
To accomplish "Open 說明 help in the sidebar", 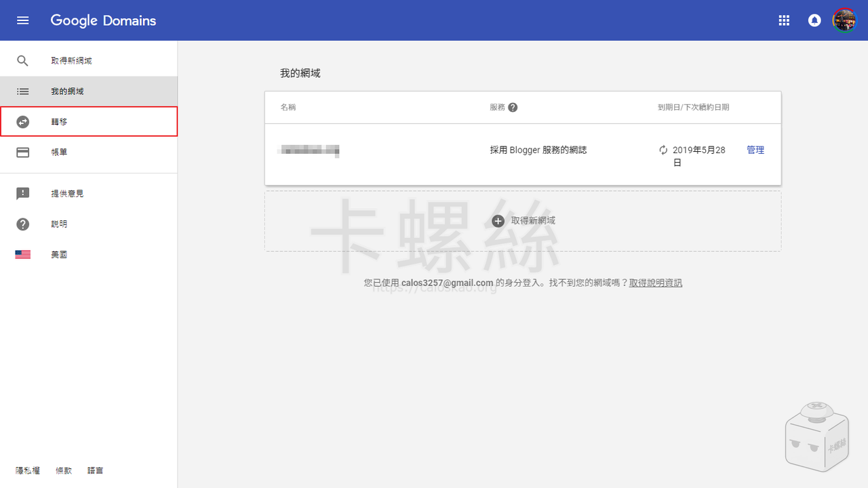I will coord(59,224).
